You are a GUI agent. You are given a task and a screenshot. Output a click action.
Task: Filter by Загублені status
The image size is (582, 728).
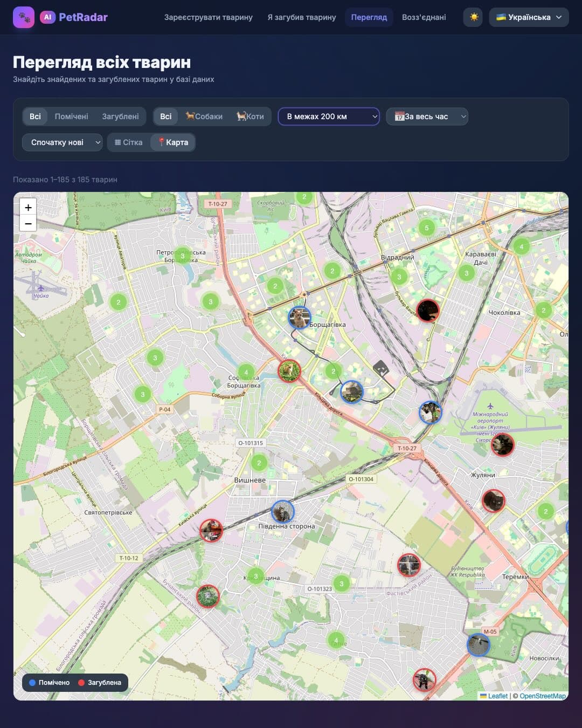120,116
